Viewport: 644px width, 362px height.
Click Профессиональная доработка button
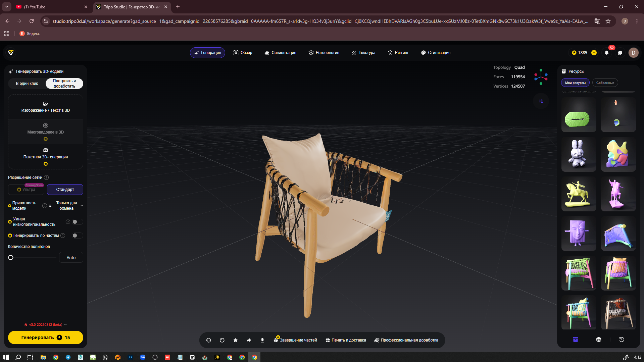(406, 340)
